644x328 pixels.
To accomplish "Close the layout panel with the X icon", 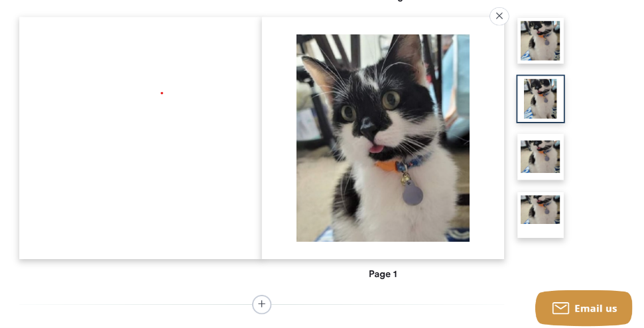I will (499, 16).
